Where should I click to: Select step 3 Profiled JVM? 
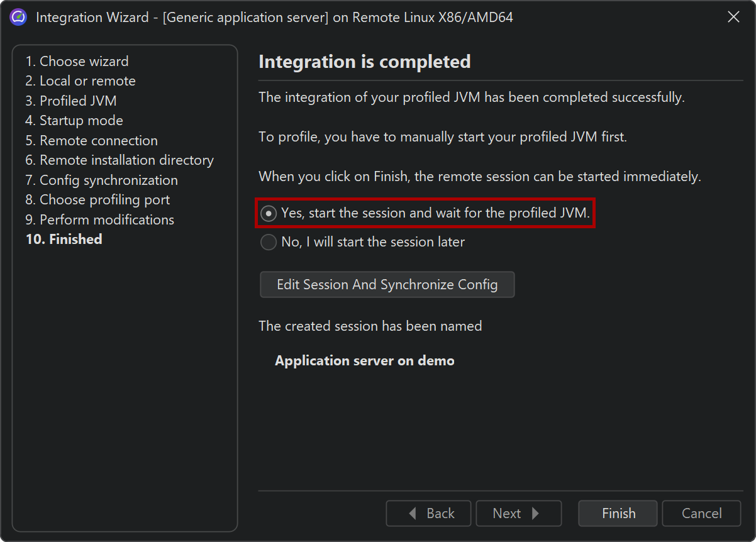tap(71, 101)
